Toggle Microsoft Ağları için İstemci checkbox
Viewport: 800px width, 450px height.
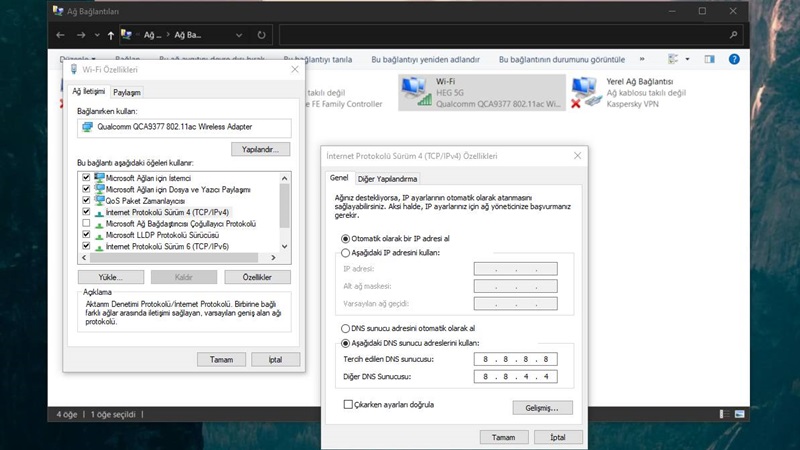(86, 178)
